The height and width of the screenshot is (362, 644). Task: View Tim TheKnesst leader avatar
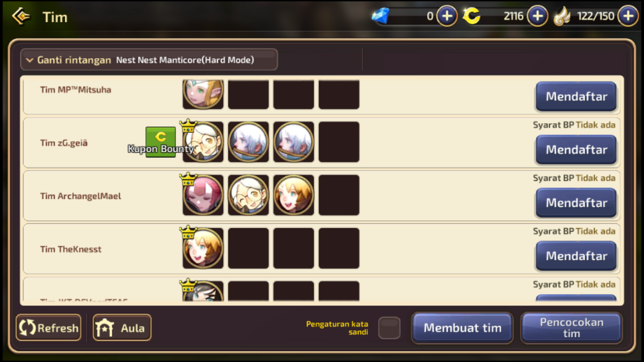coord(203,248)
